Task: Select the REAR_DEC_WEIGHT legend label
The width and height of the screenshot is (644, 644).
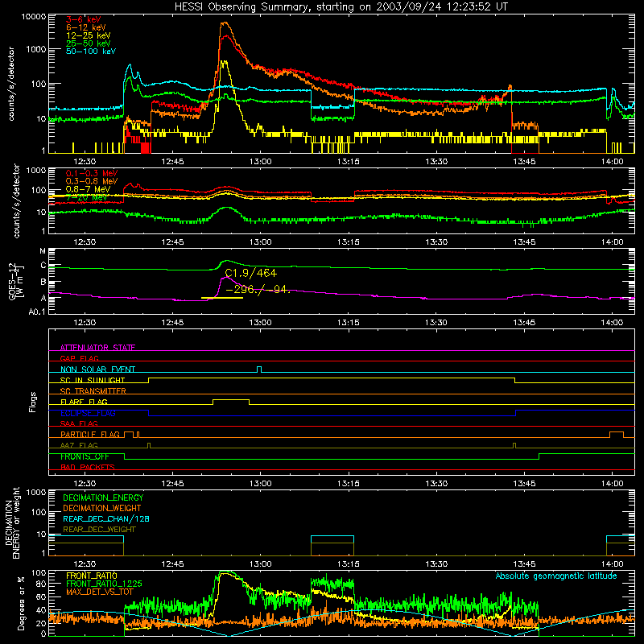Action: 99,530
